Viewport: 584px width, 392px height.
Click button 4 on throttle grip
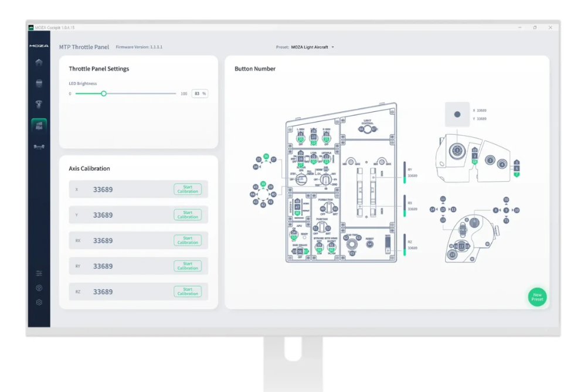click(x=502, y=164)
